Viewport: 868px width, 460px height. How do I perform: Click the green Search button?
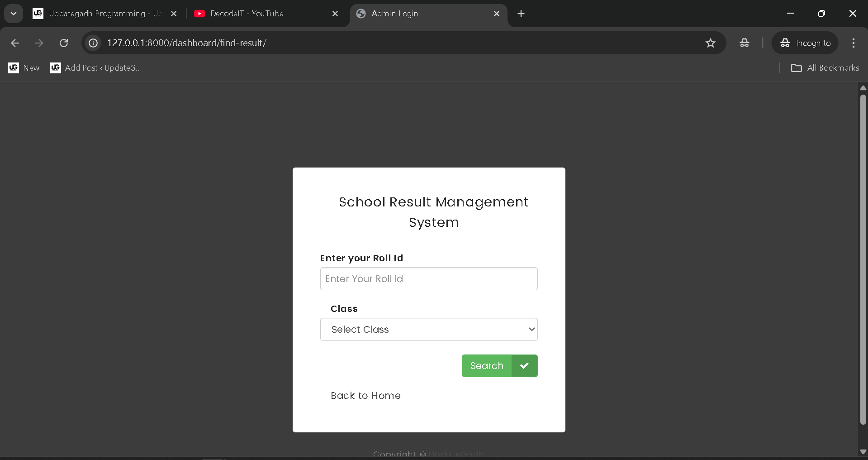(487, 366)
